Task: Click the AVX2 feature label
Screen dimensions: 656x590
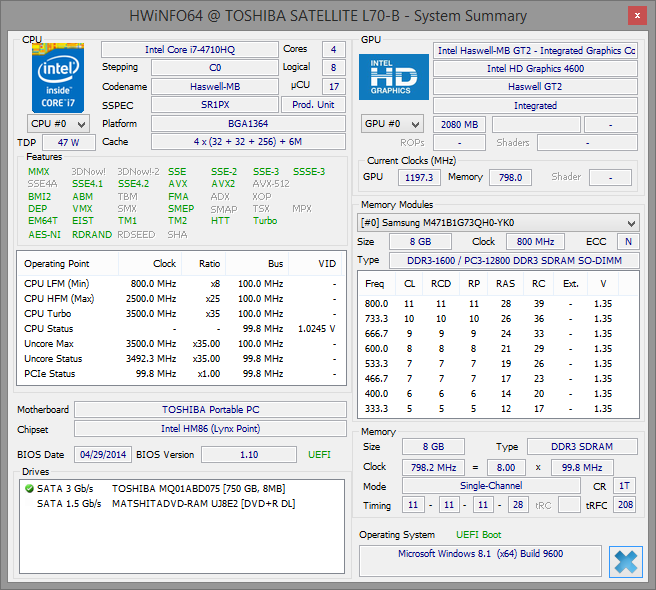Action: click(223, 184)
